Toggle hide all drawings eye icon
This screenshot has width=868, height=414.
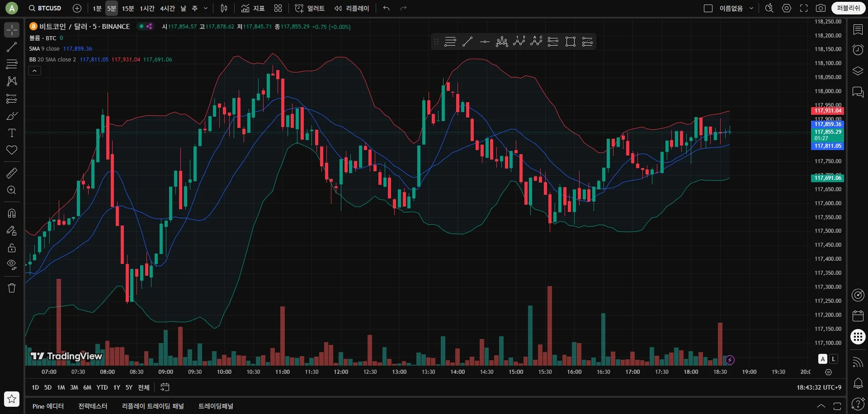coord(12,264)
